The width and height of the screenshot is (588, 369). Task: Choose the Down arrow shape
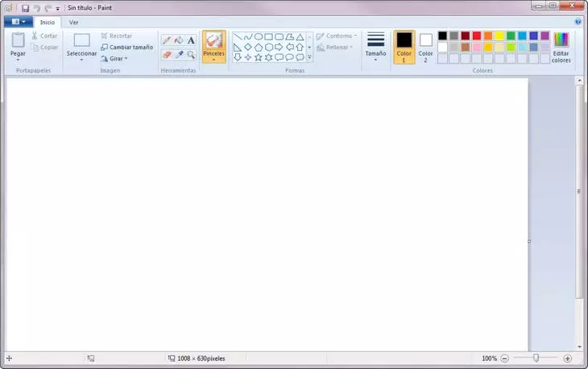[x=238, y=57]
